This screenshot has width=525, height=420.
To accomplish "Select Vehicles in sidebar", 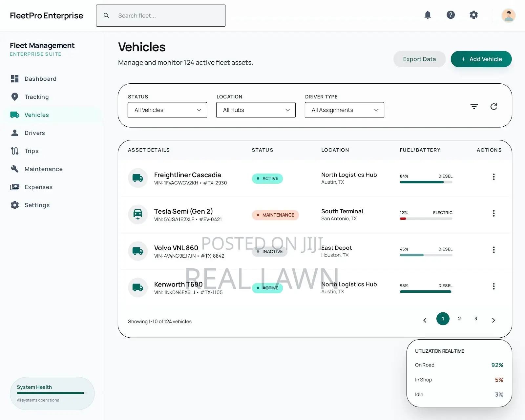I will pos(52,115).
